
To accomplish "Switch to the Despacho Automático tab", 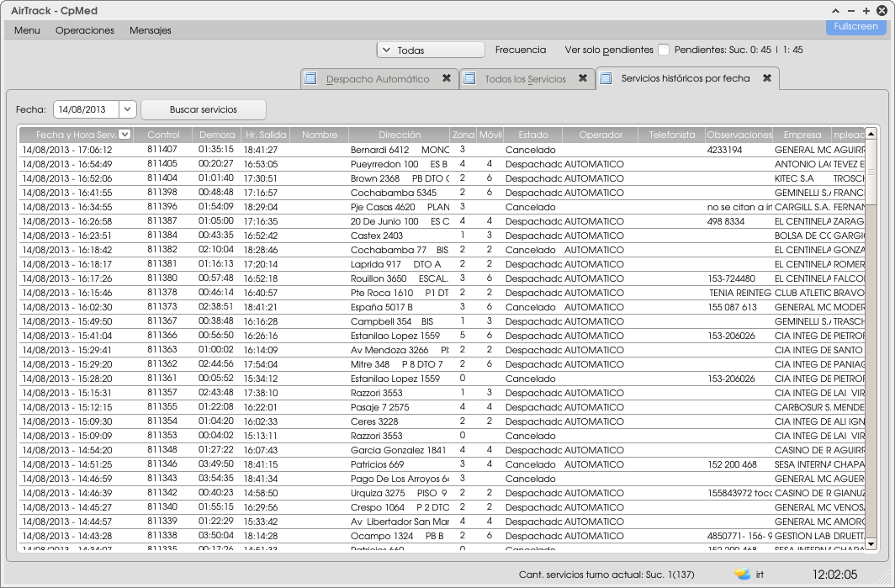I will [x=378, y=79].
